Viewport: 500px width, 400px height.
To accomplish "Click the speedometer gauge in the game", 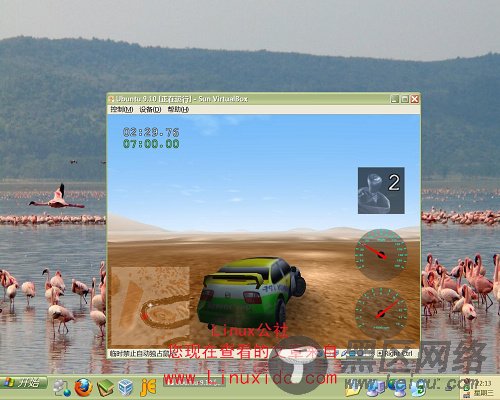I will pyautogui.click(x=381, y=254).
